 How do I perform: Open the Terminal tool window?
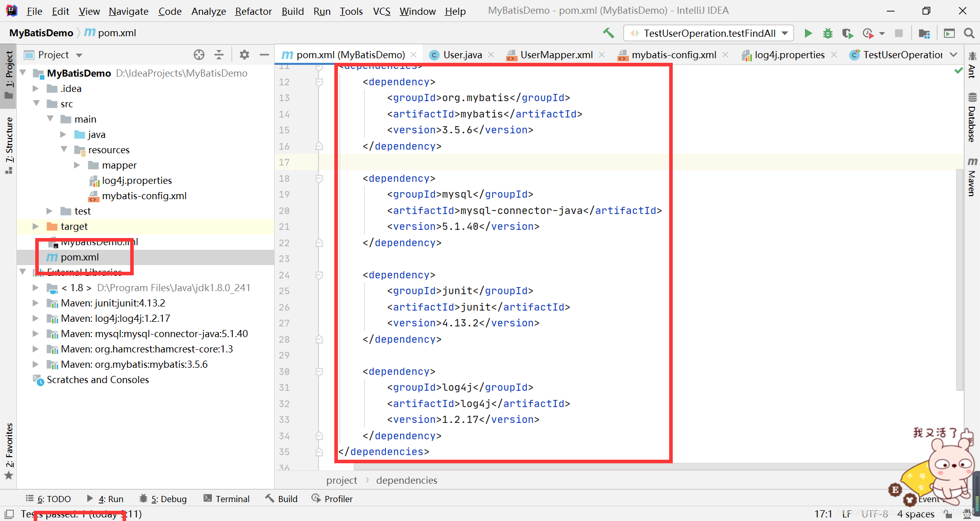226,499
